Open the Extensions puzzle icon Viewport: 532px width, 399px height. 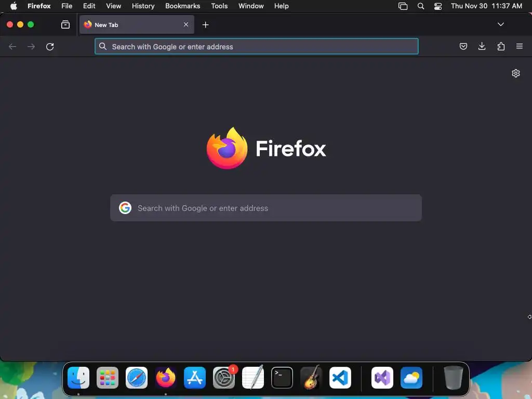pyautogui.click(x=501, y=46)
